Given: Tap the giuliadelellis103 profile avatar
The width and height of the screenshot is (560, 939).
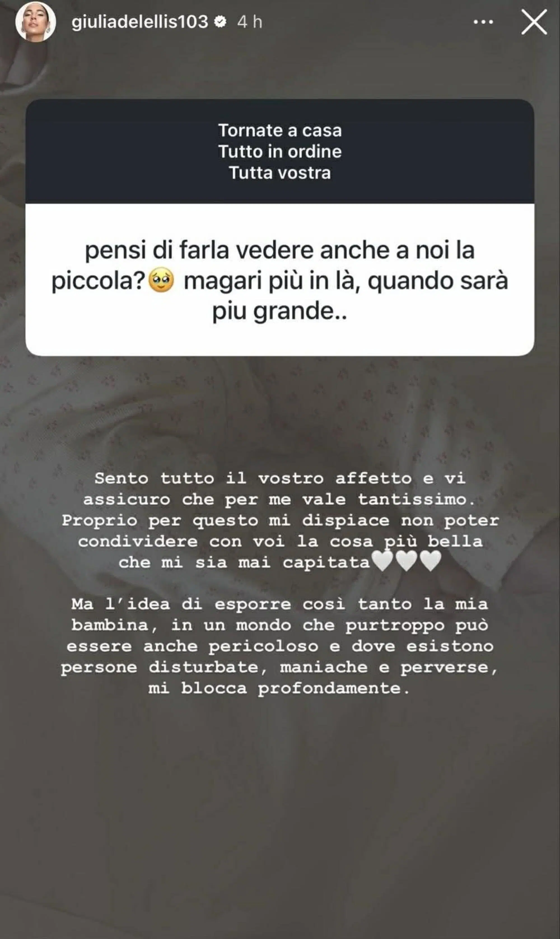Looking at the screenshot, I should (x=36, y=22).
